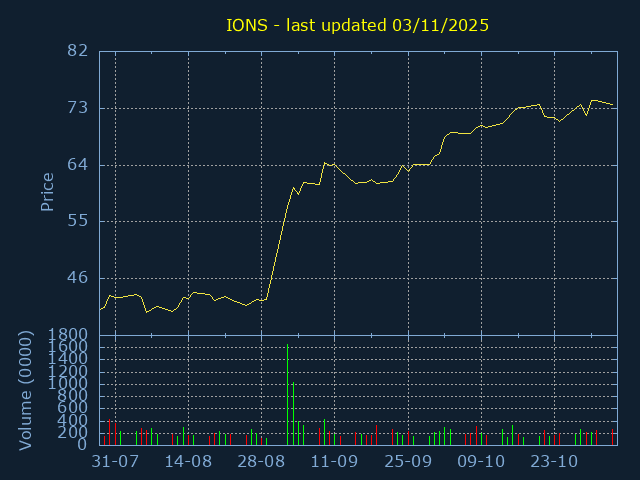Click the last red volume bar at right edge
This screenshot has width=640, height=480.
tap(612, 437)
